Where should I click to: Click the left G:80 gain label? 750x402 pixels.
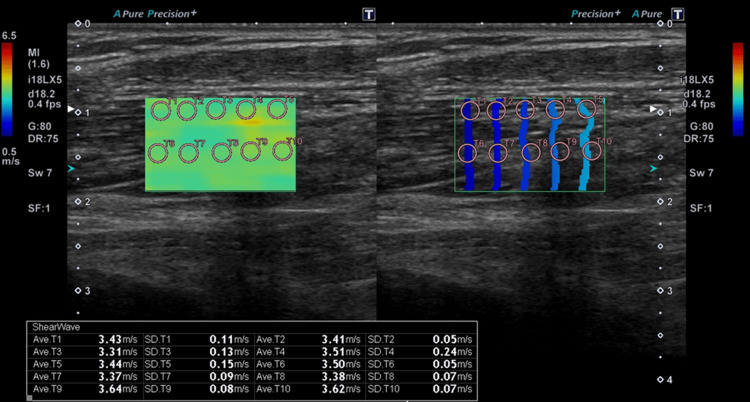pos(39,127)
